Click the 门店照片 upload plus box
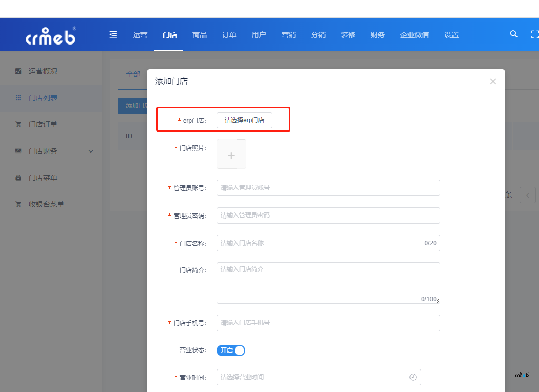The height and width of the screenshot is (392, 539). click(x=231, y=154)
